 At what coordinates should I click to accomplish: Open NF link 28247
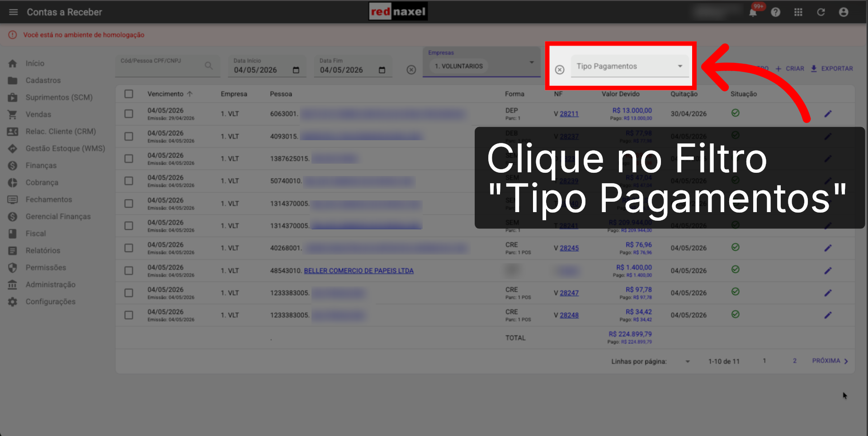pyautogui.click(x=569, y=293)
